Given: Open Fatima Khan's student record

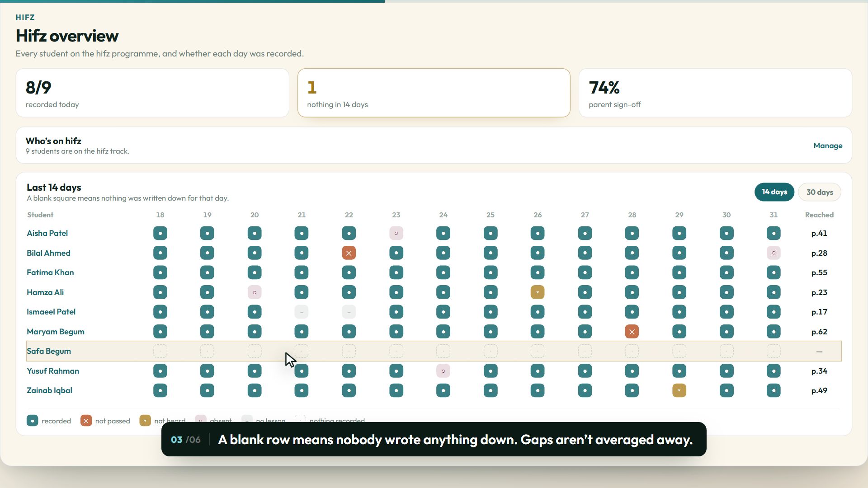Looking at the screenshot, I should [x=50, y=272].
